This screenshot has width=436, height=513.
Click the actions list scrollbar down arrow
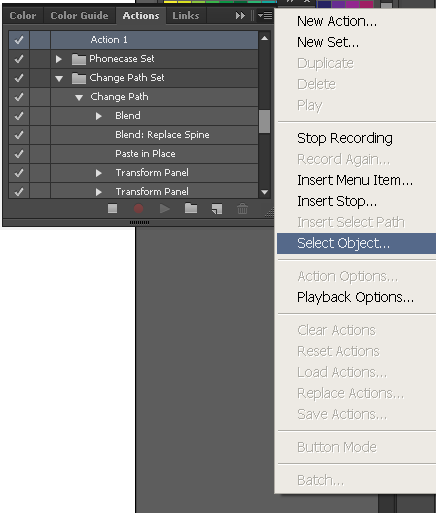(265, 192)
